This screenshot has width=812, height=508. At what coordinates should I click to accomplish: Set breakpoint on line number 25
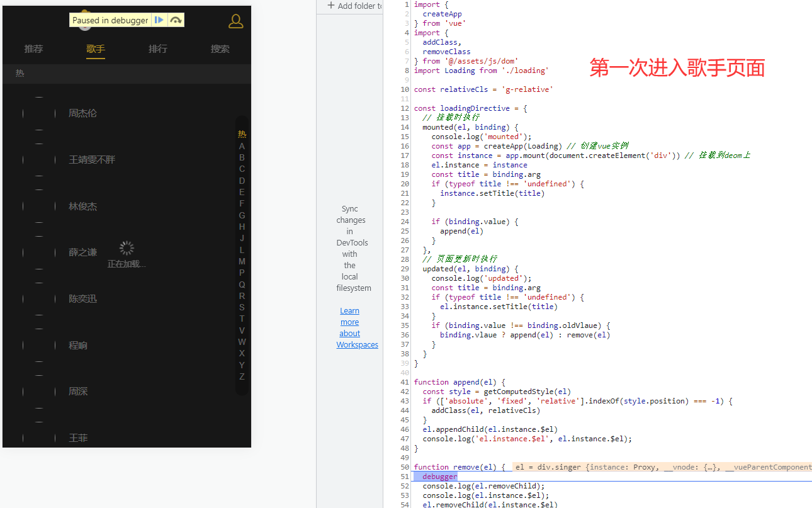click(x=405, y=231)
